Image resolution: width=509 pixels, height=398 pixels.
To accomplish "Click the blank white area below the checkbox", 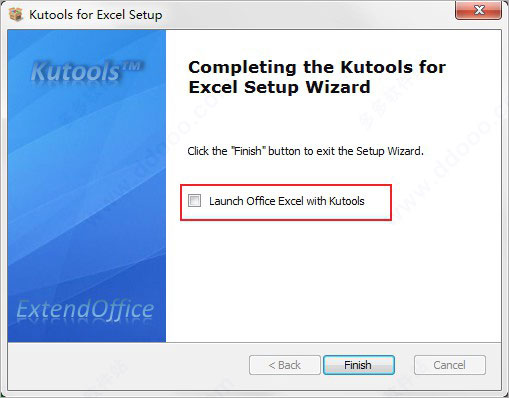I will coord(333,280).
